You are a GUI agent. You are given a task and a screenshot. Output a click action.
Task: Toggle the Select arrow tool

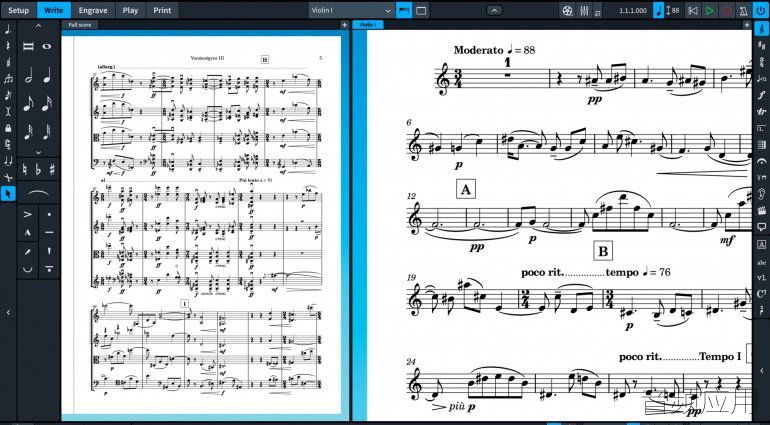(8, 194)
